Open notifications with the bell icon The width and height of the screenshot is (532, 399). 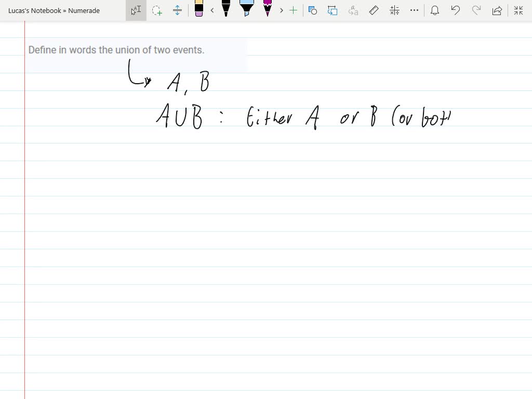tap(434, 9)
